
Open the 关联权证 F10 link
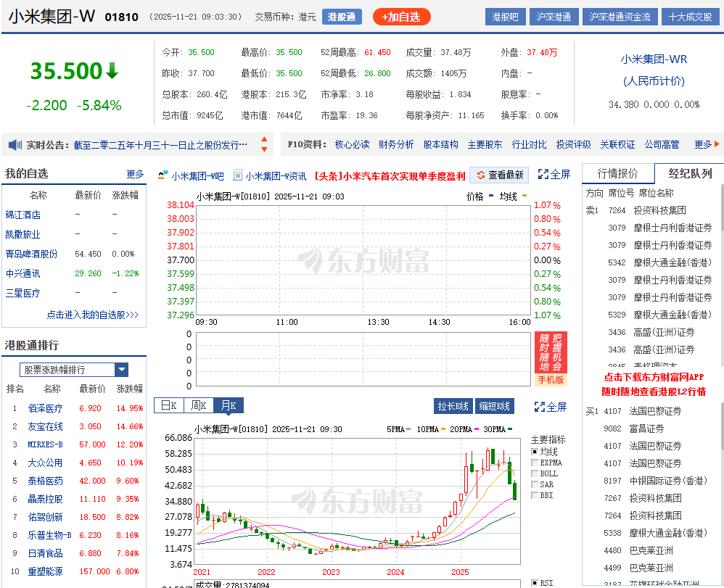tap(617, 144)
